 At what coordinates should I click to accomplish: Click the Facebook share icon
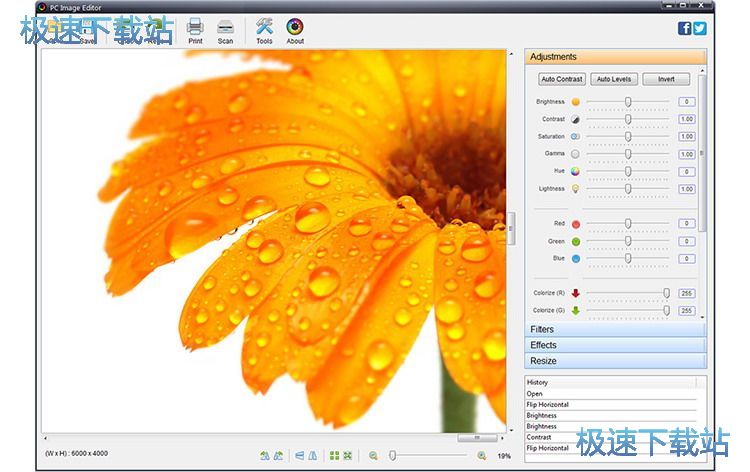685,28
